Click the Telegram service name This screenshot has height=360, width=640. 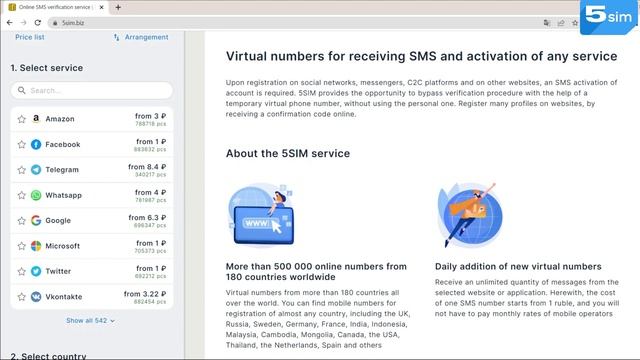pyautogui.click(x=62, y=170)
